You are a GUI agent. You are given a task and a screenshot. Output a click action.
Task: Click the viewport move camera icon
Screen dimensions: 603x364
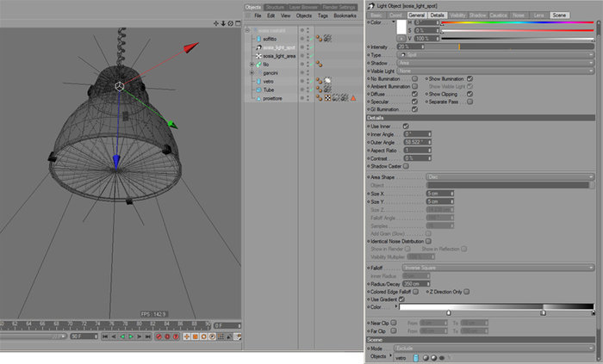[x=215, y=23]
